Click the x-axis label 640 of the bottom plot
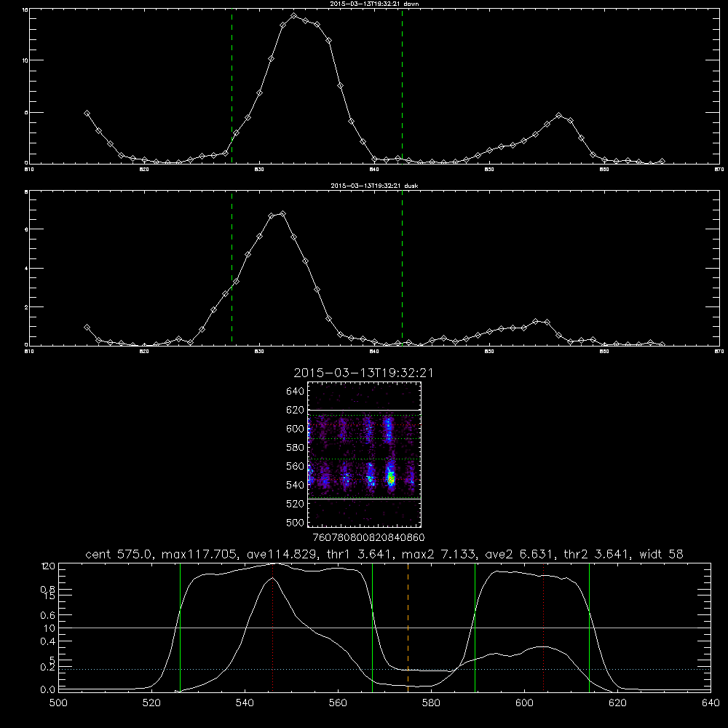The width and height of the screenshot is (728, 728). pos(711,703)
